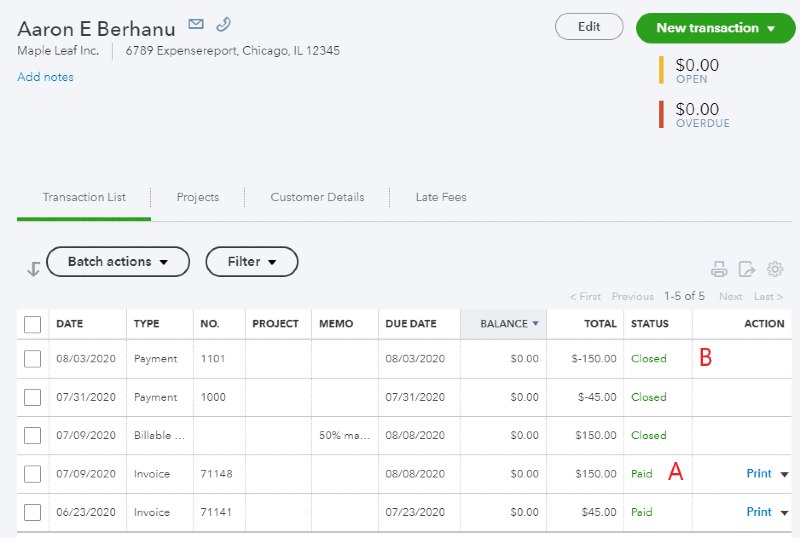This screenshot has width=800, height=538.
Task: Click the Add notes link
Action: (x=45, y=77)
